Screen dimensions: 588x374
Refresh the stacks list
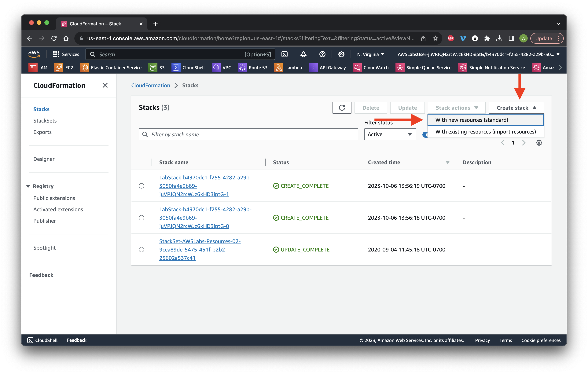coord(342,108)
